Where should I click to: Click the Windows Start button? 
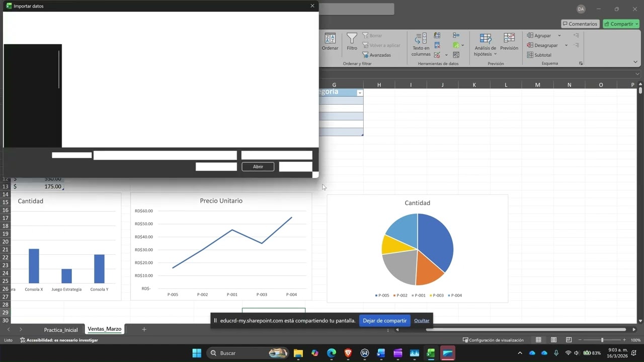(197, 353)
